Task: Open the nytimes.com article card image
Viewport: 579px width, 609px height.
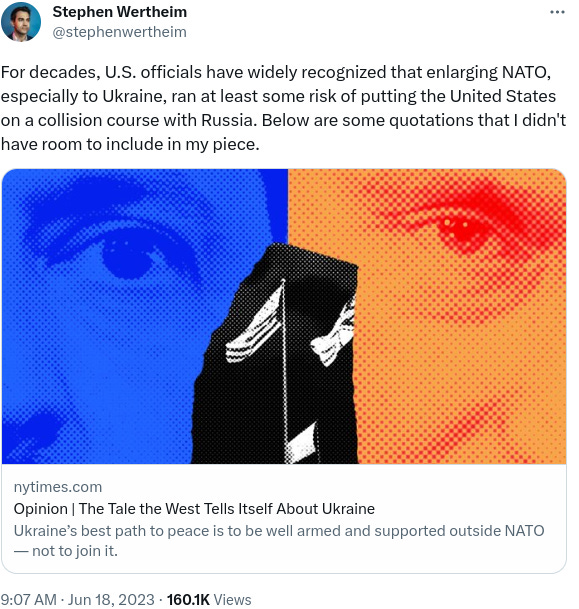Action: point(284,316)
